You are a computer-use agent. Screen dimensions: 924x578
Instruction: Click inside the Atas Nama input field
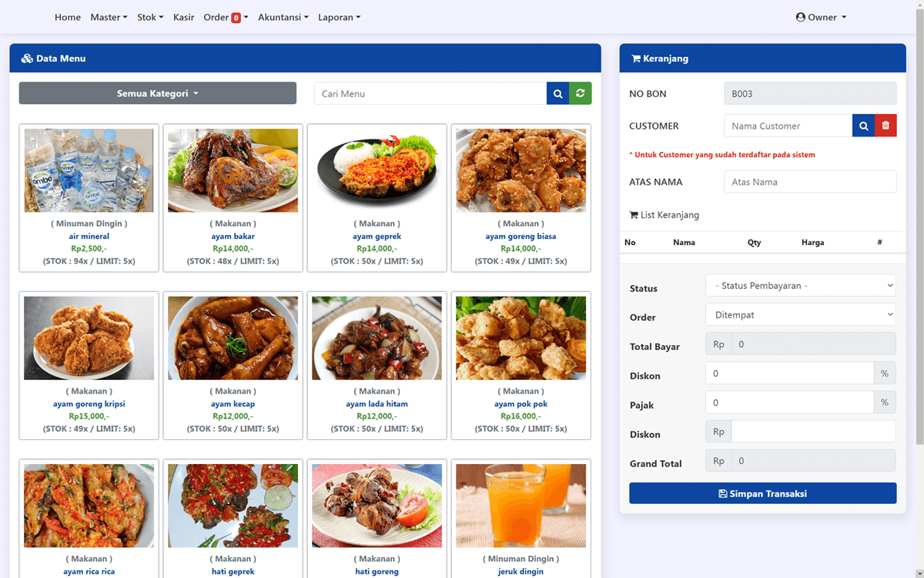click(x=809, y=181)
